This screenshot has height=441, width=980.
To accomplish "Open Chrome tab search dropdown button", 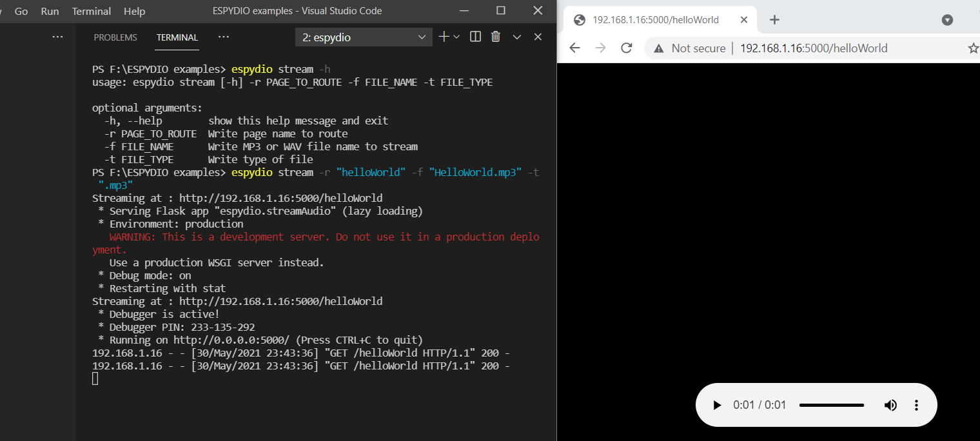I will pos(947,20).
